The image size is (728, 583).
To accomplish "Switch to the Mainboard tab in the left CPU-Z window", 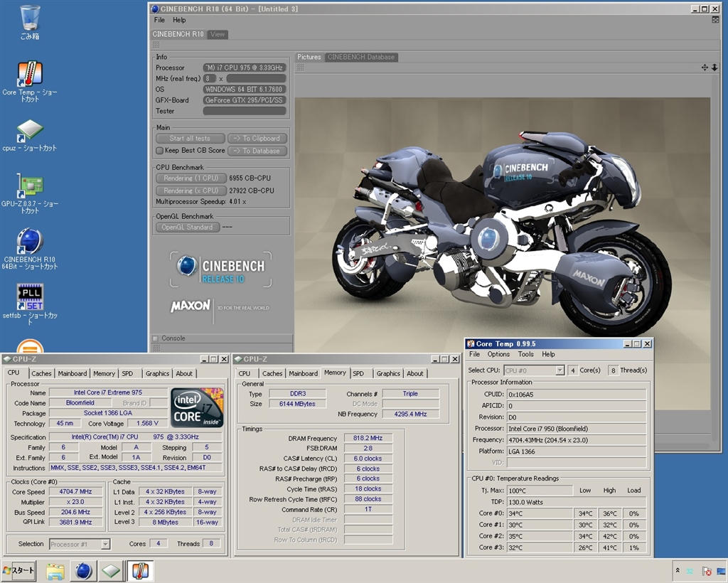I will tap(73, 373).
